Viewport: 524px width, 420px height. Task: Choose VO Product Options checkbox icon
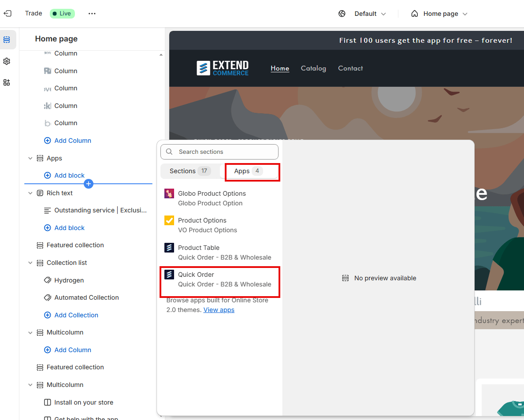click(x=169, y=220)
